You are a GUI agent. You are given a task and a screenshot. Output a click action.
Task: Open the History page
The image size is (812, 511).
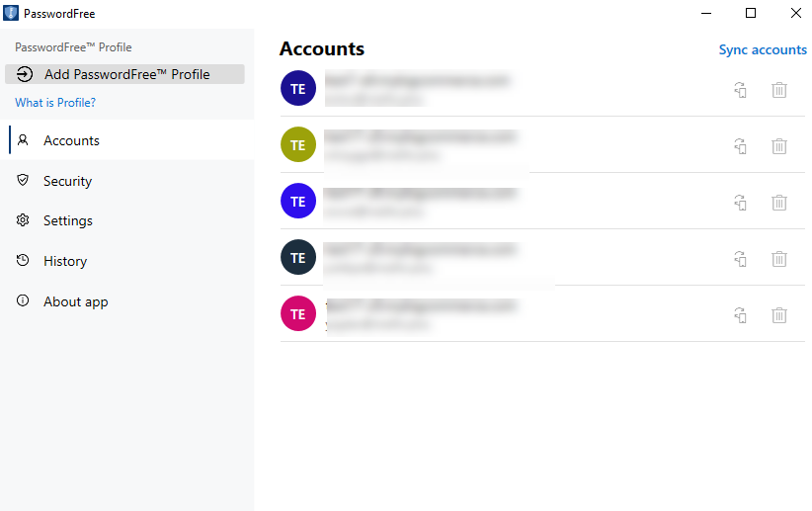pos(64,261)
